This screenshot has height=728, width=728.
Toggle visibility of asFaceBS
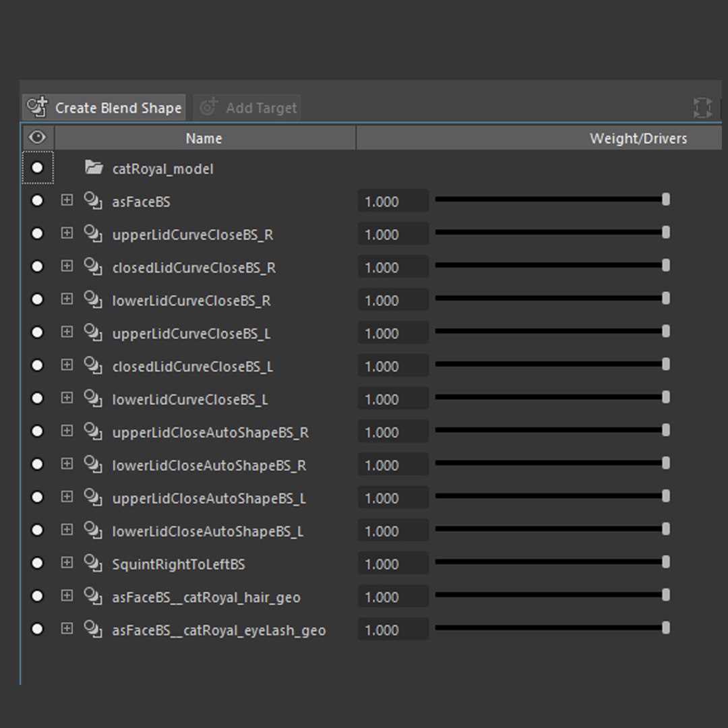click(x=37, y=201)
